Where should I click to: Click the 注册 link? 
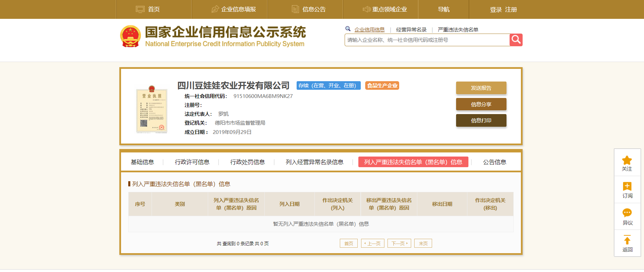tap(511, 10)
